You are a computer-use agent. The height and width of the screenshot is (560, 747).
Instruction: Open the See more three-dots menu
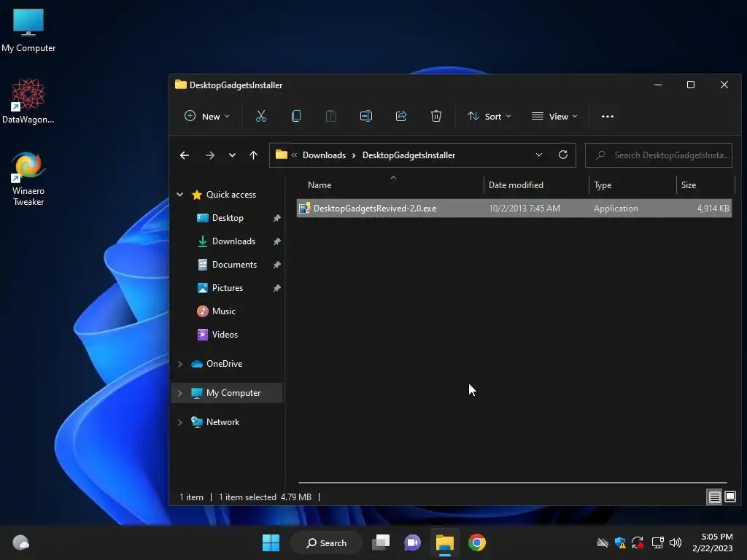tap(608, 116)
